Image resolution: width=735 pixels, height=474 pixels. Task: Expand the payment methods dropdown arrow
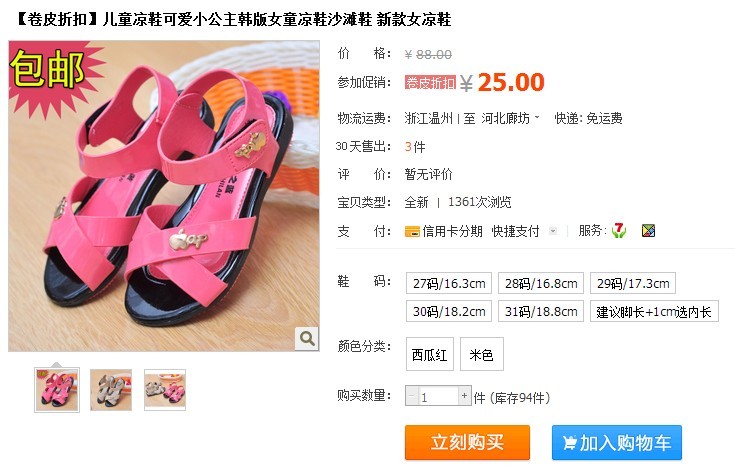pyautogui.click(x=553, y=231)
